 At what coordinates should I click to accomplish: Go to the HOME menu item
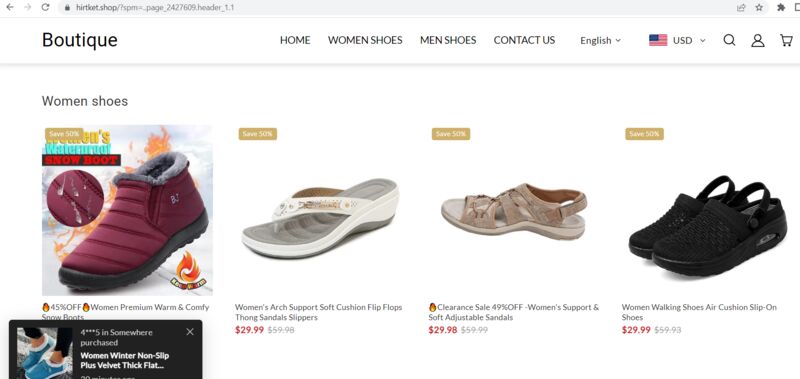point(295,40)
